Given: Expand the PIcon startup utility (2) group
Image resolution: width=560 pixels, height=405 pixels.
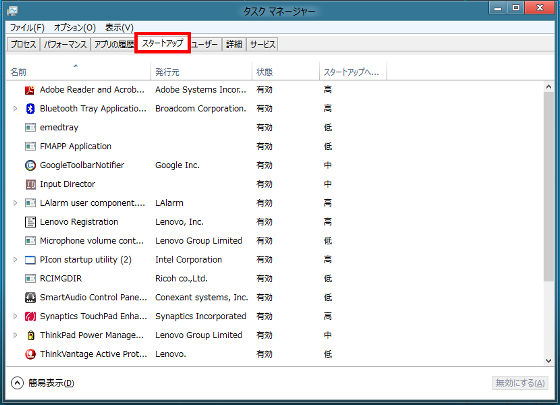Looking at the screenshot, I should (x=15, y=260).
